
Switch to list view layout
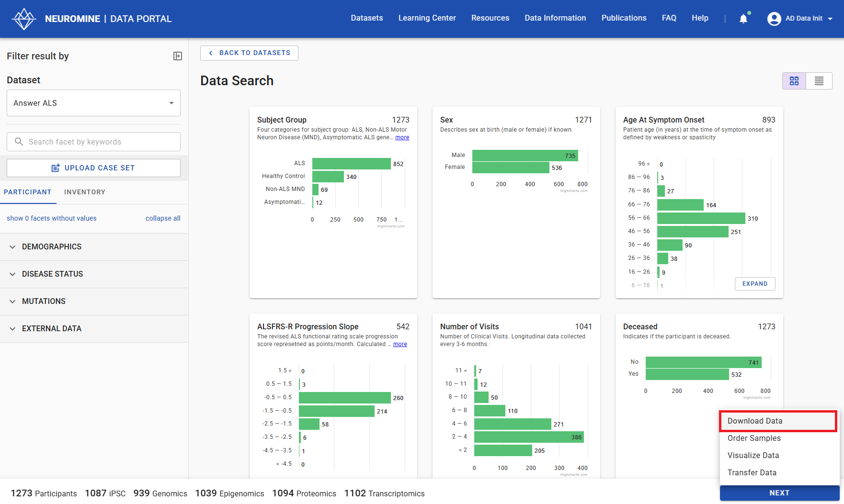(x=819, y=81)
